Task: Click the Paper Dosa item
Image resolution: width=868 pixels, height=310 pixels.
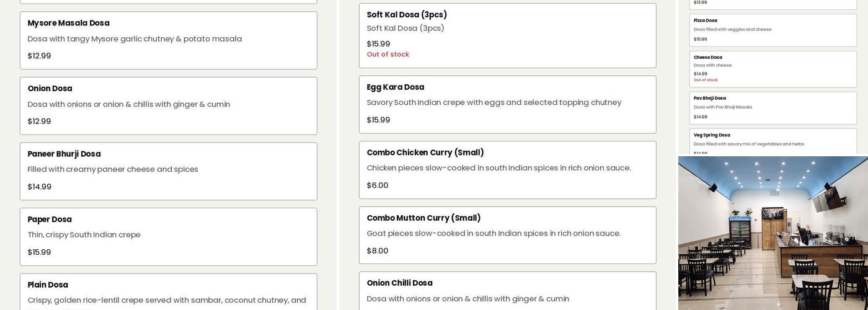Action: [x=168, y=236]
